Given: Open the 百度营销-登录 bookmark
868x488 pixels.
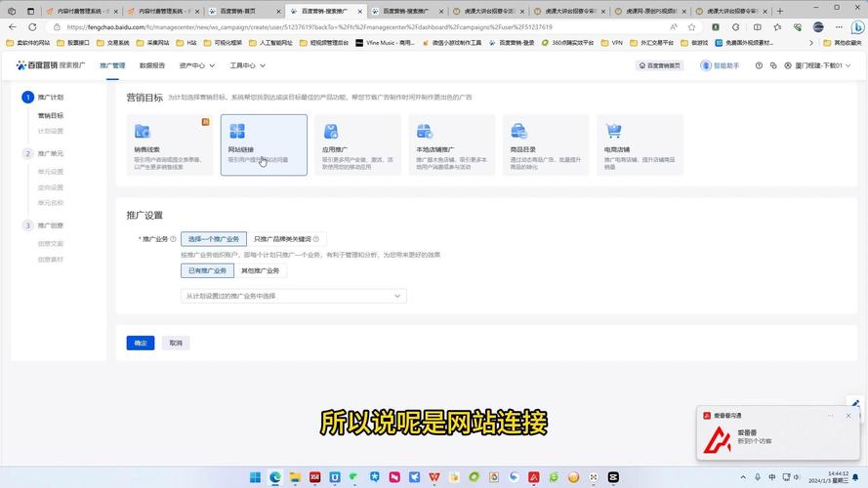Looking at the screenshot, I should pyautogui.click(x=512, y=43).
